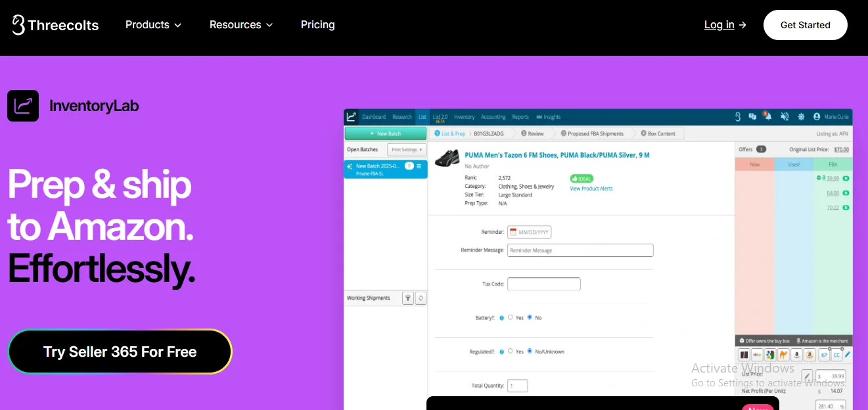Click the Get Started button
The image size is (868, 410).
(806, 25)
